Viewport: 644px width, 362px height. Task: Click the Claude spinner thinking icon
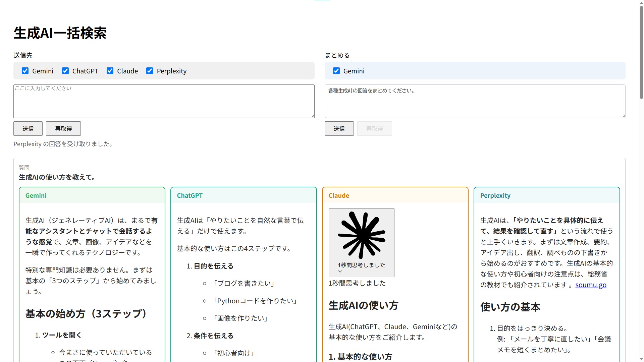click(x=361, y=235)
